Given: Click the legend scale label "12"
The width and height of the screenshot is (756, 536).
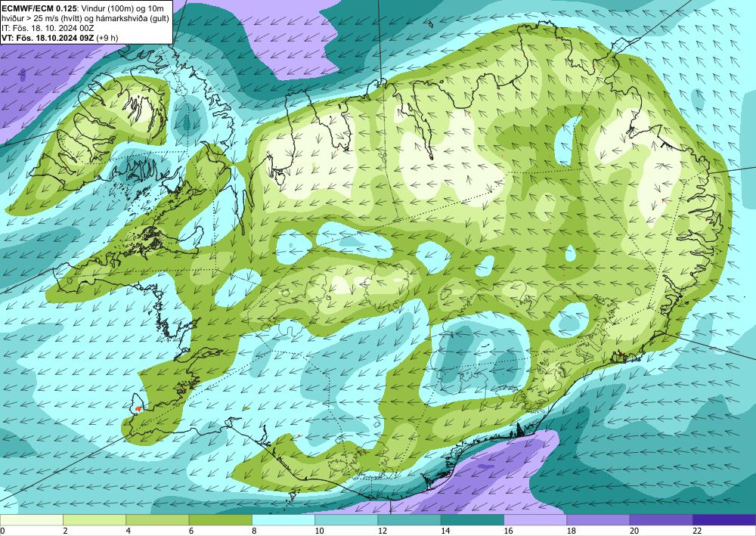Looking at the screenshot, I should pos(383,531).
